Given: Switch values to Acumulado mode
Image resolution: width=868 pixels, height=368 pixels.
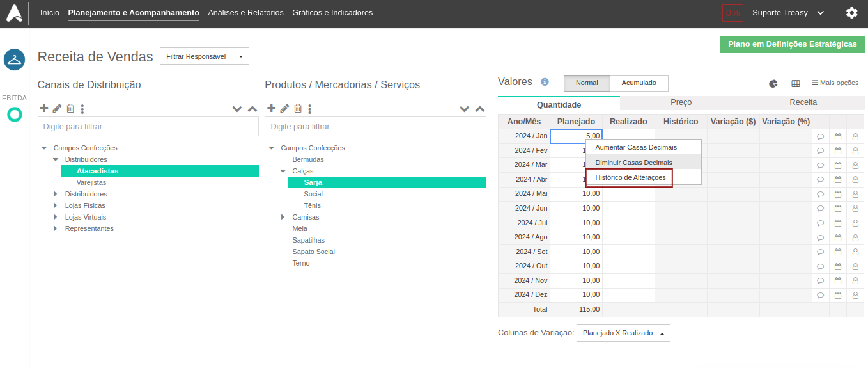Looking at the screenshot, I should tap(639, 83).
